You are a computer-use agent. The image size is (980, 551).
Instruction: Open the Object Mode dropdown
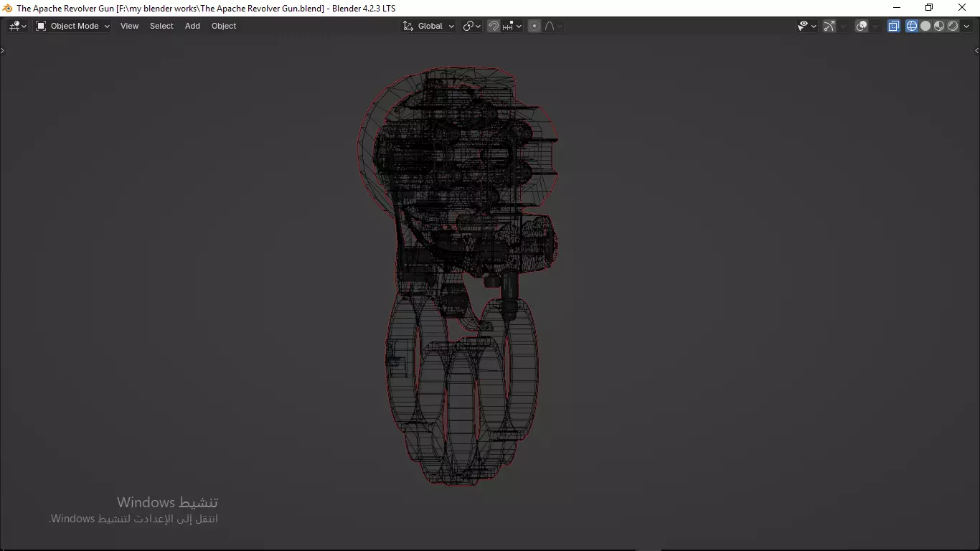[72, 26]
